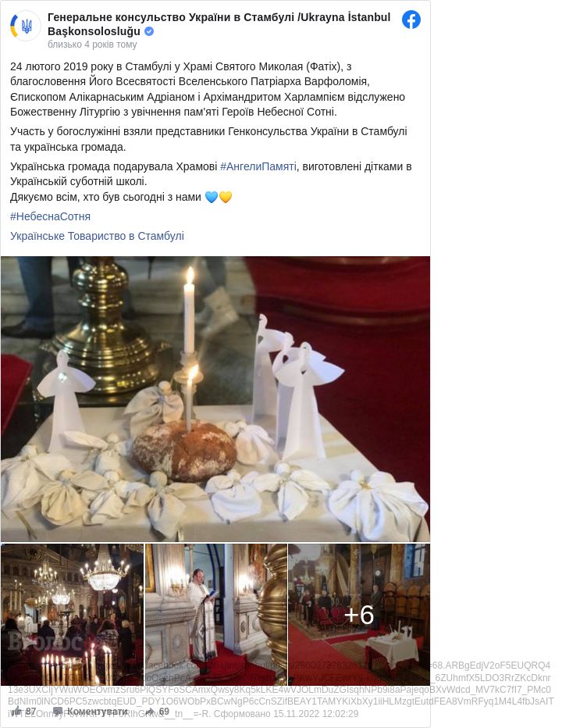Open Українське Товариство в Стамбулі link
Viewport: 562px width, 728px height.
[97, 236]
